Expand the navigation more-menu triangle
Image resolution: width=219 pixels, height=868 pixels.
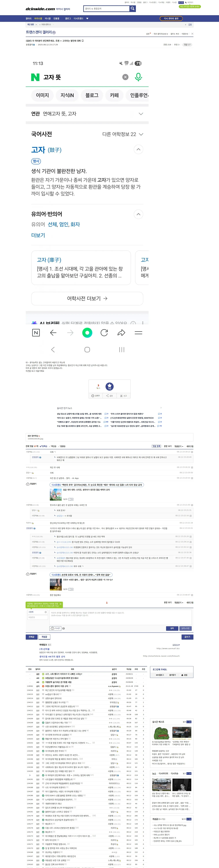[87, 19]
